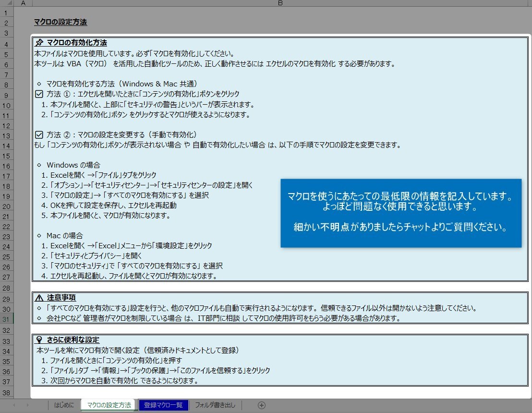Click the warning triangle icon beside 注意事項

39,298
